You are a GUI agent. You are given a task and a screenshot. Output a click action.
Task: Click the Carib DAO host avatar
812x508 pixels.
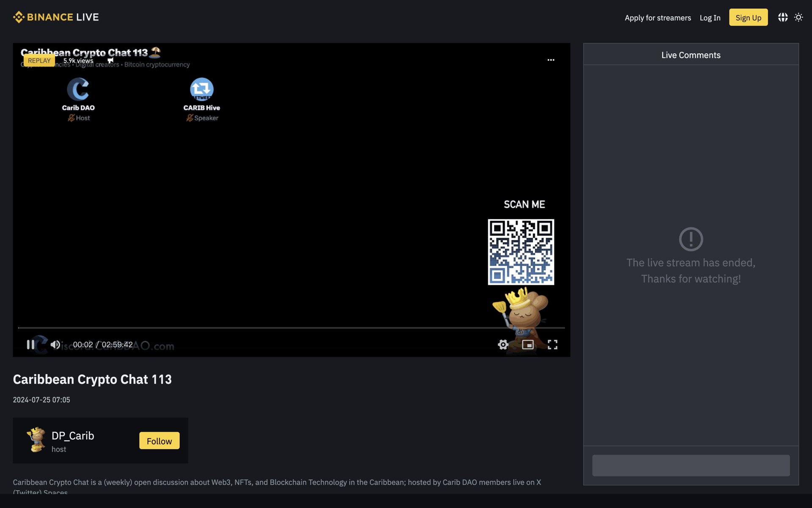pyautogui.click(x=78, y=89)
